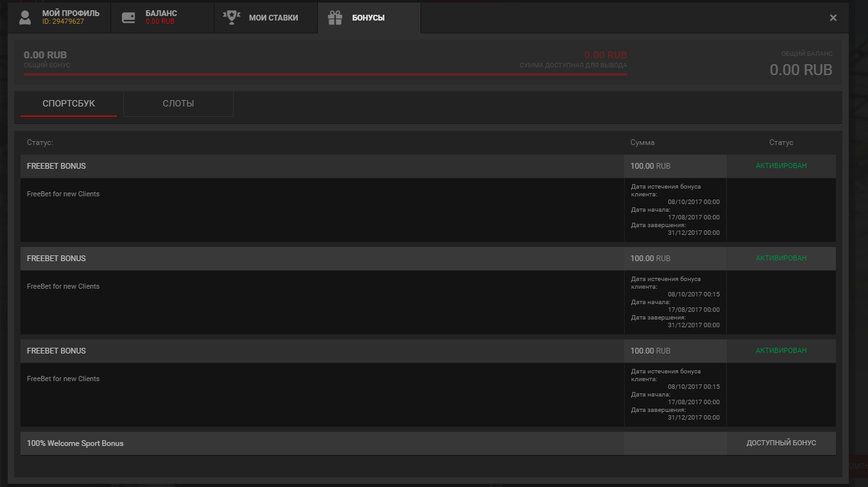Switch to the СПОРТСБУК tab
Image resolution: width=868 pixels, height=487 pixels.
tap(68, 103)
